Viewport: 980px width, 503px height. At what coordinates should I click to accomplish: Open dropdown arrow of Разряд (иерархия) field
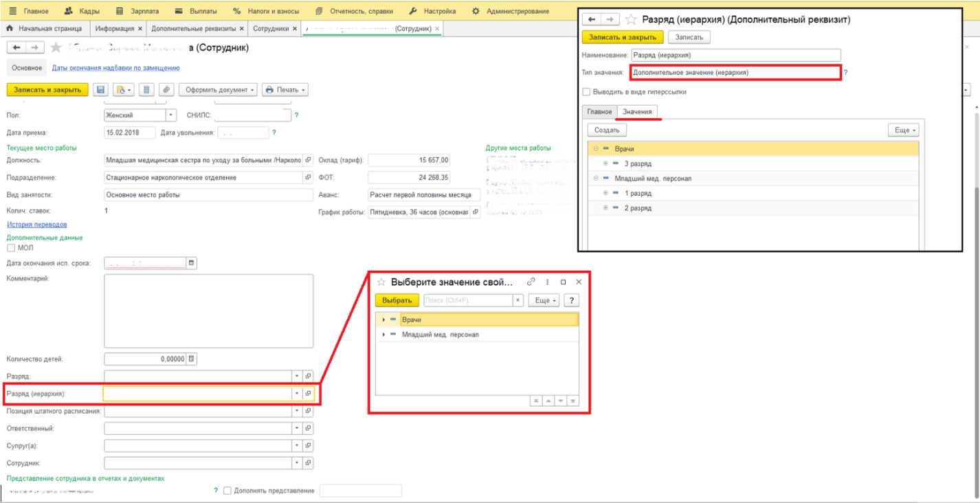click(x=297, y=394)
